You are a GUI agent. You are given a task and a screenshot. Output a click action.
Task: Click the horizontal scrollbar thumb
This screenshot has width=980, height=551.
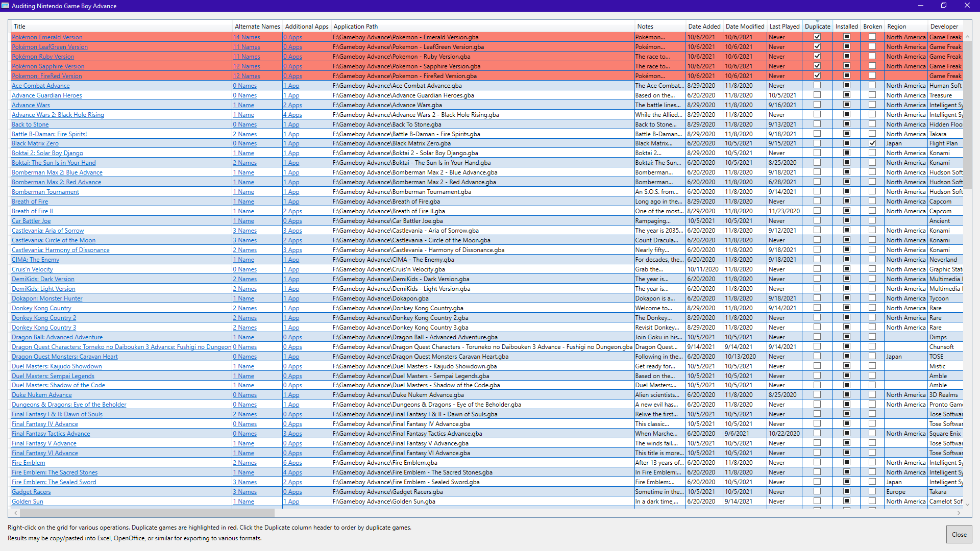coord(147,513)
